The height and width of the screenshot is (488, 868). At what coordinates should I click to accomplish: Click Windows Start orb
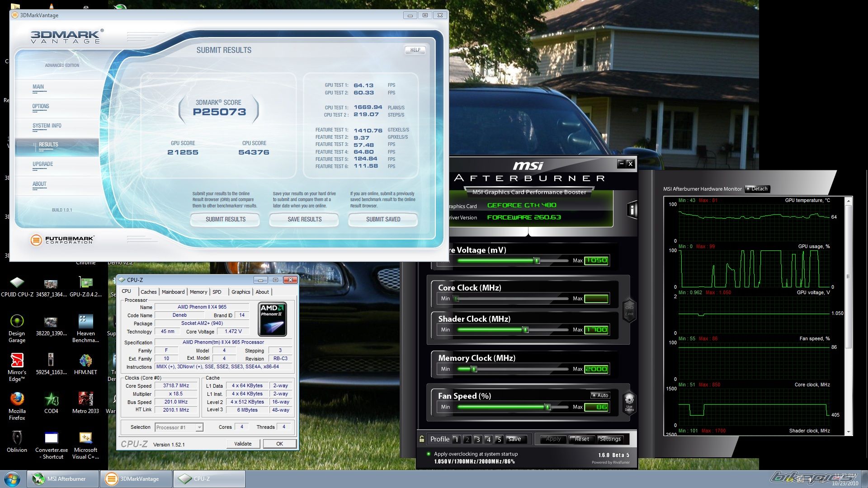12,479
